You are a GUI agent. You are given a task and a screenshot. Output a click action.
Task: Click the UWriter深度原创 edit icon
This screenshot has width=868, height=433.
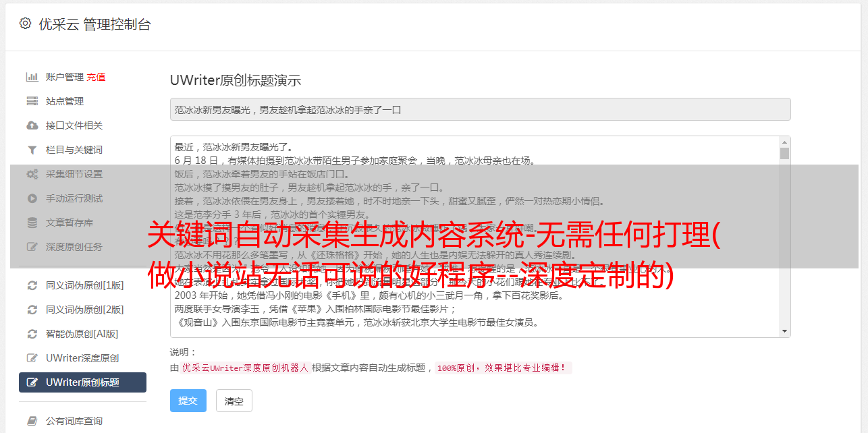point(32,358)
